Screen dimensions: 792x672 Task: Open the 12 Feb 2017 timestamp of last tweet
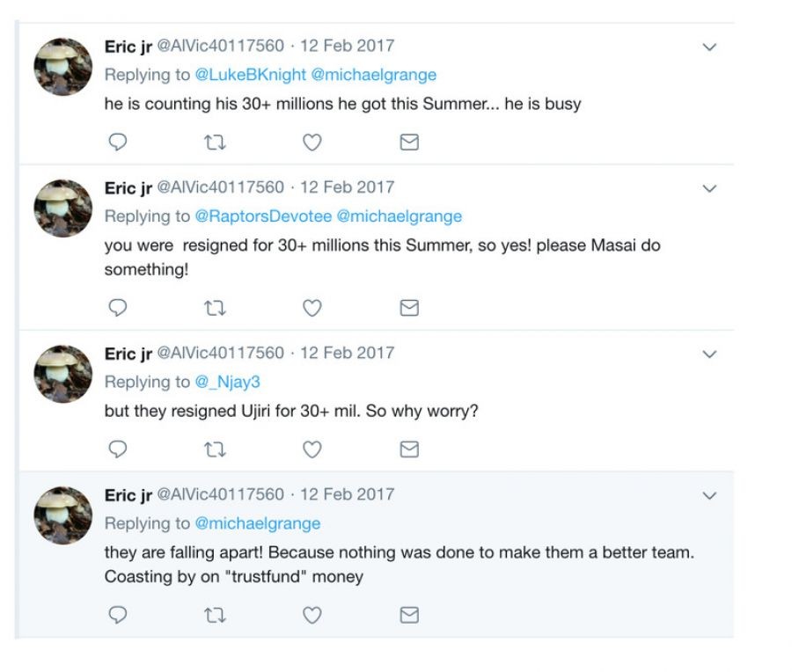[x=348, y=494]
